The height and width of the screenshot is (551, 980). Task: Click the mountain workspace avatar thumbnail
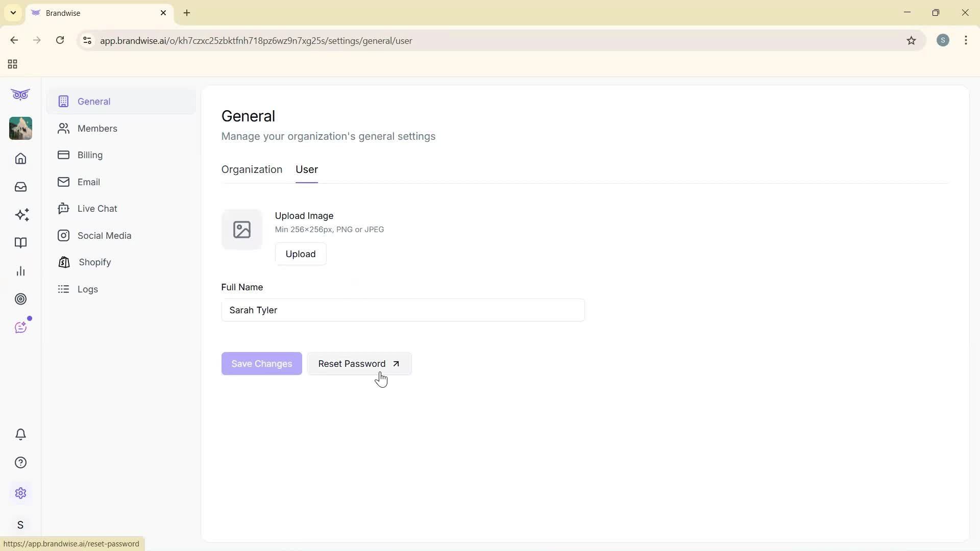20,129
